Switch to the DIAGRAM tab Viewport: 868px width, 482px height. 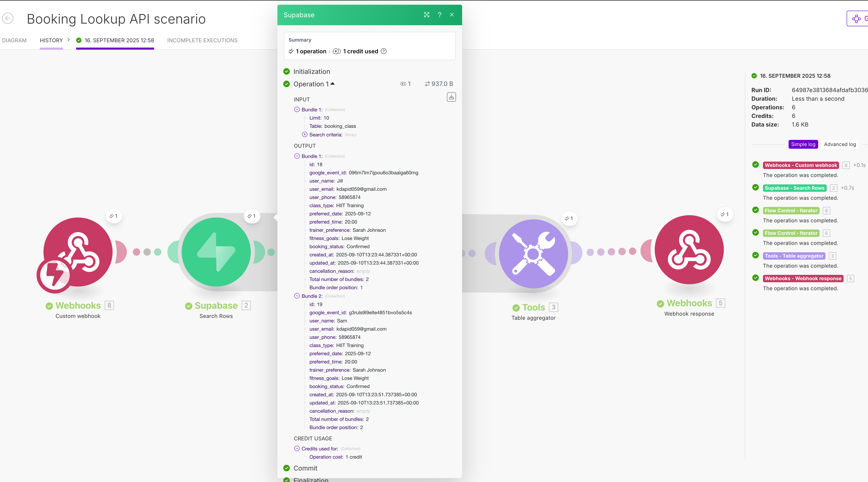tap(14, 40)
